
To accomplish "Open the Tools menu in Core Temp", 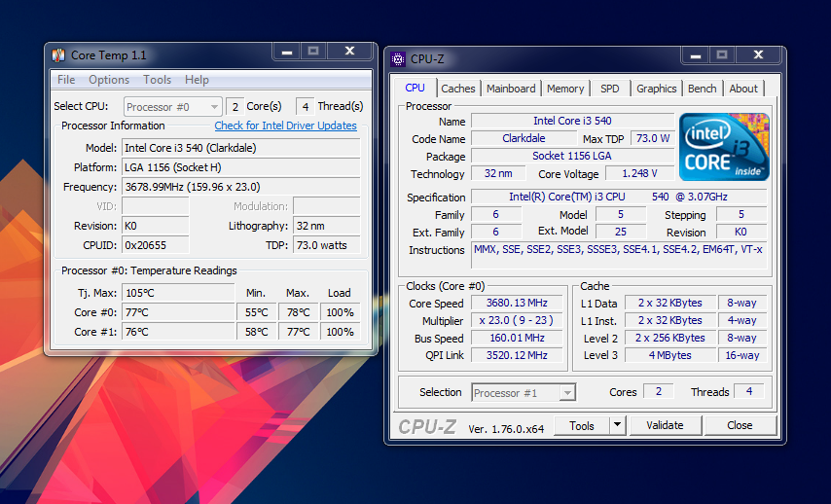I will (x=158, y=80).
